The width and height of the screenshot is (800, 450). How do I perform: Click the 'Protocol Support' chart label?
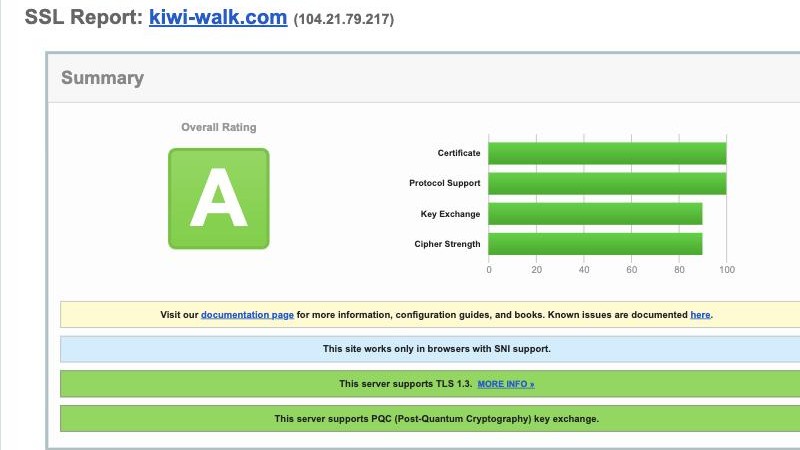coord(444,183)
